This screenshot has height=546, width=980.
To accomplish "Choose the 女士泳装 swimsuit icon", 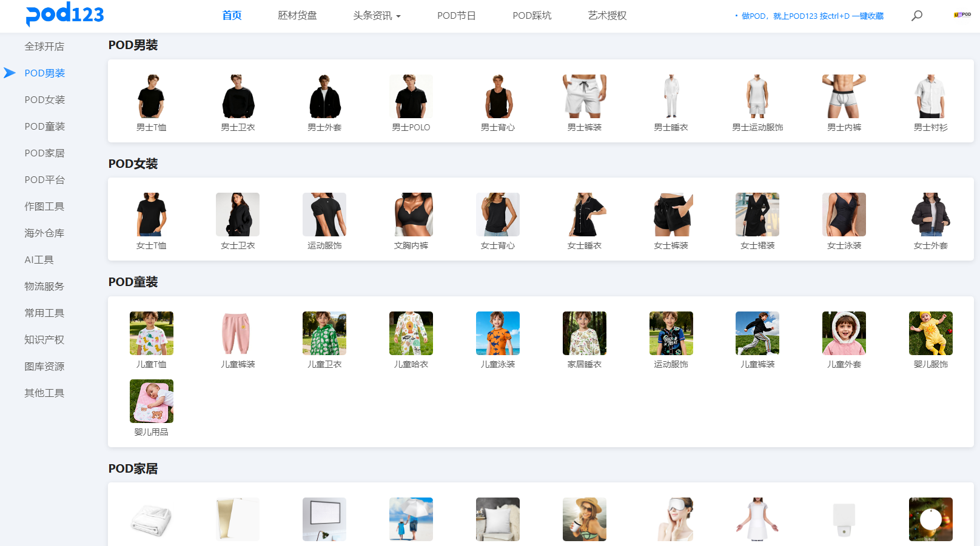I will click(844, 215).
